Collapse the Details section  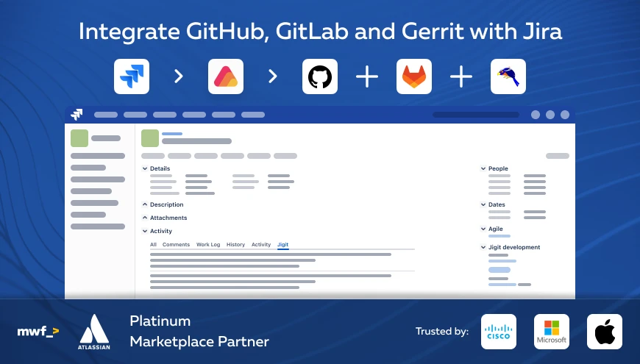pos(145,168)
